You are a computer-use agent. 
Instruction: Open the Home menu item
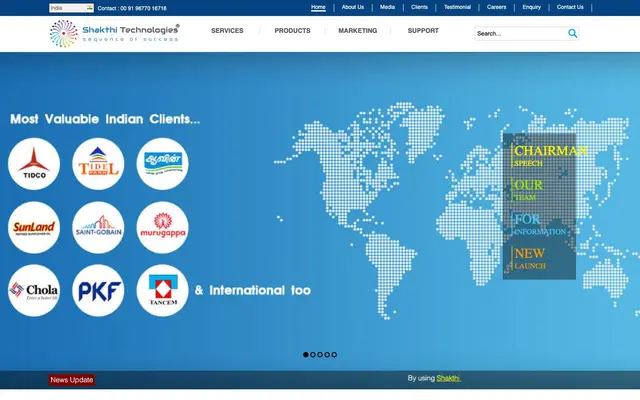[318, 7]
